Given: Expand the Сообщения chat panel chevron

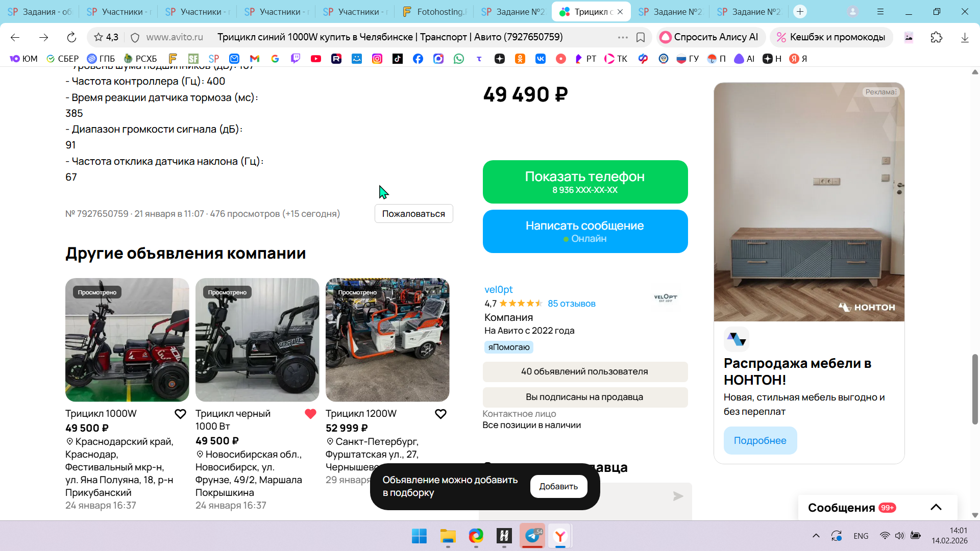Looking at the screenshot, I should tap(936, 507).
